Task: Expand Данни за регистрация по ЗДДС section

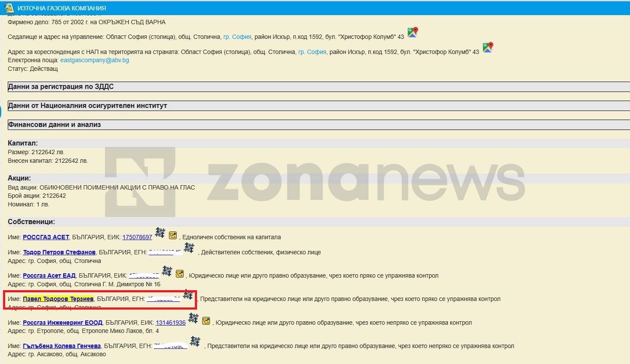Action: [61, 87]
